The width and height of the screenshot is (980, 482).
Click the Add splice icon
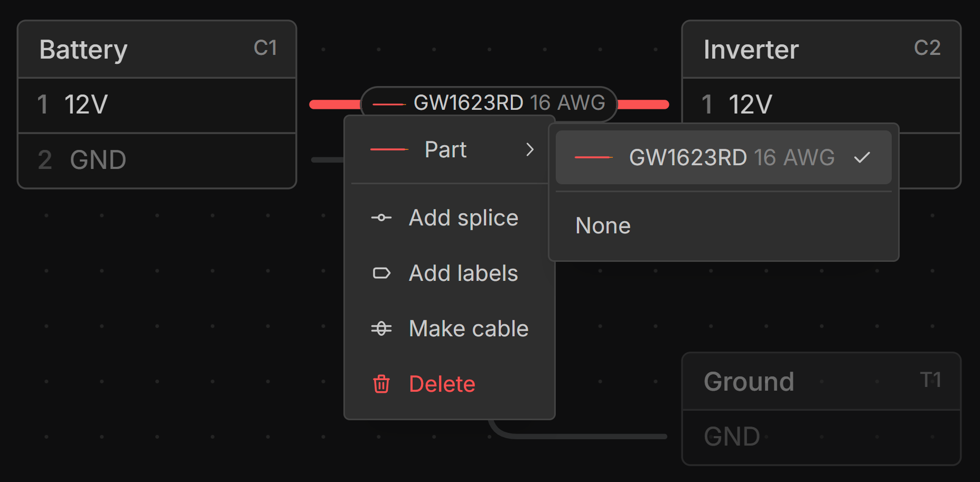click(x=381, y=218)
